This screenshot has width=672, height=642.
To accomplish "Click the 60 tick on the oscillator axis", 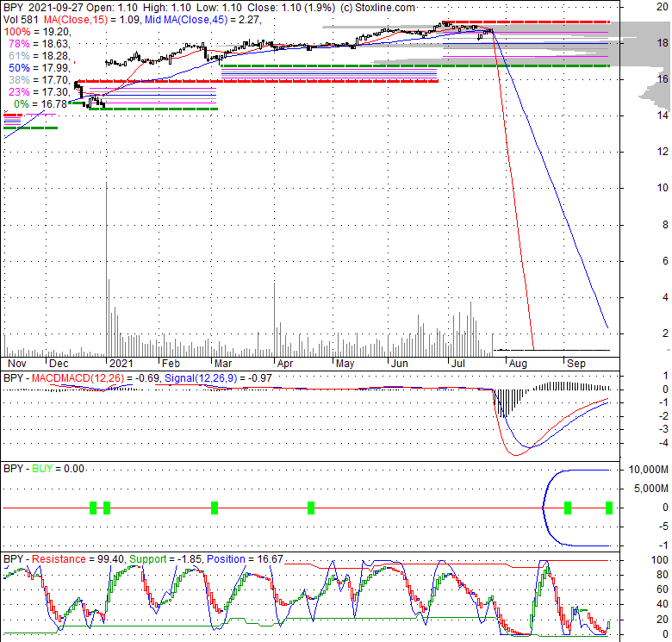I will click(x=663, y=589).
